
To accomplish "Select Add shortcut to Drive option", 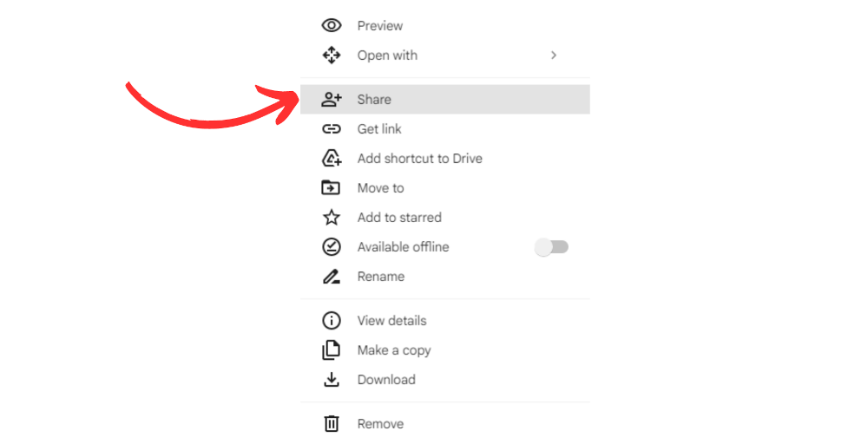I will click(445, 158).
